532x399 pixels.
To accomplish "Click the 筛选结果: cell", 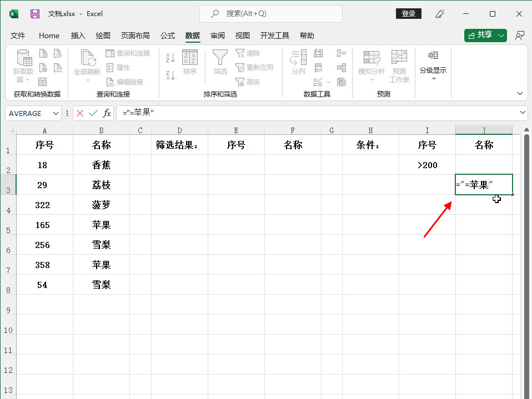I will click(x=179, y=145).
